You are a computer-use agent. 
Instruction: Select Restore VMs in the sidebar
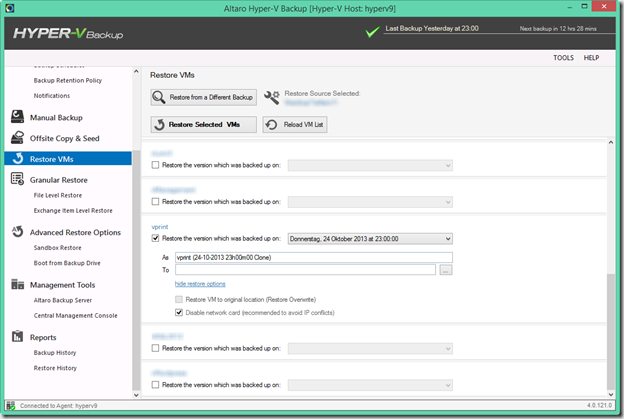[68, 158]
